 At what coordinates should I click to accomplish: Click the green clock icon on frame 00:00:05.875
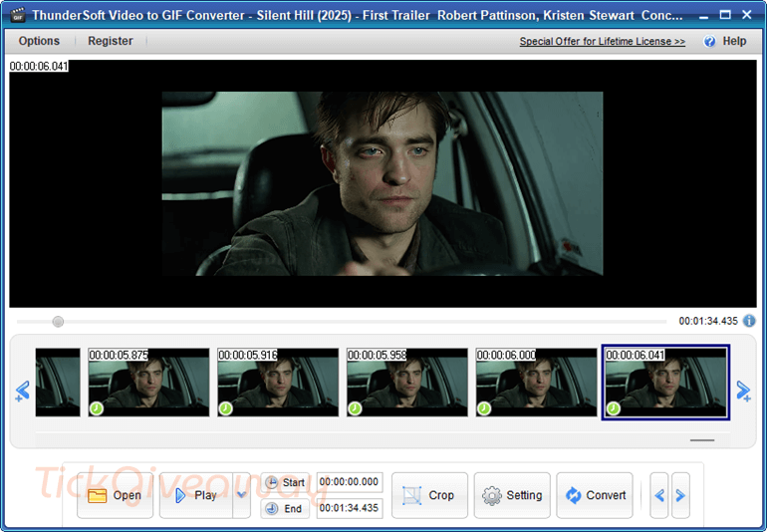point(97,408)
